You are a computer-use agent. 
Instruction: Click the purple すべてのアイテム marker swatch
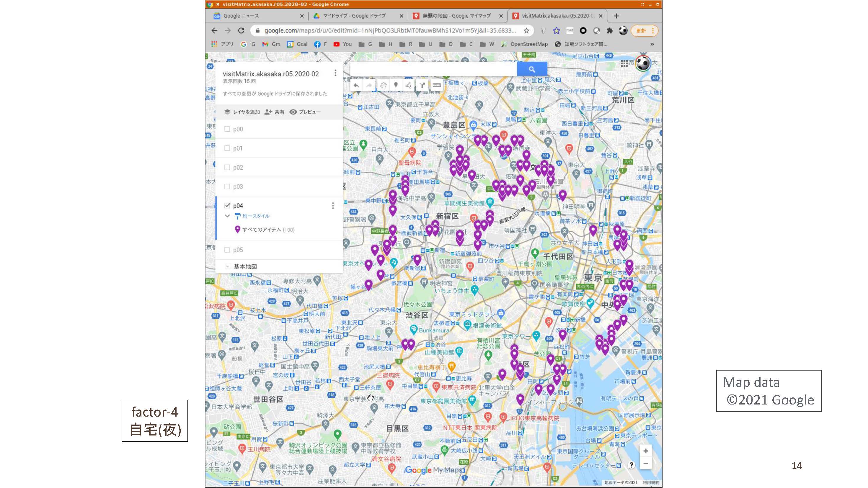(x=237, y=229)
